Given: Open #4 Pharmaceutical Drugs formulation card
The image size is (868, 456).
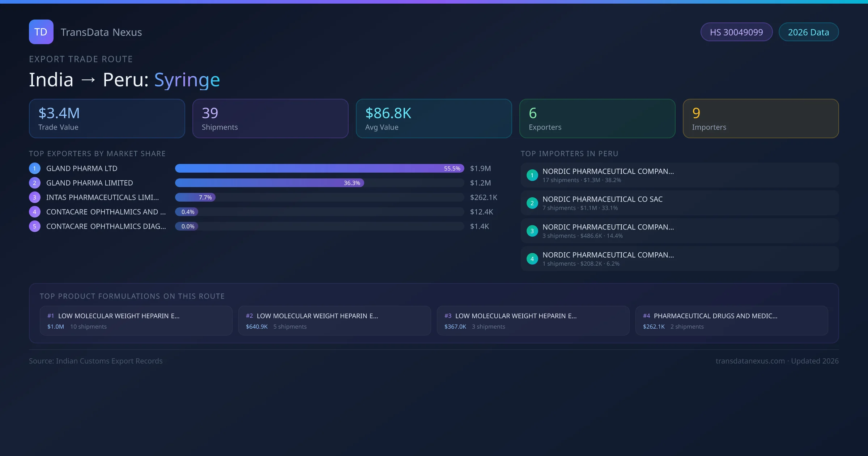Looking at the screenshot, I should pos(731,321).
